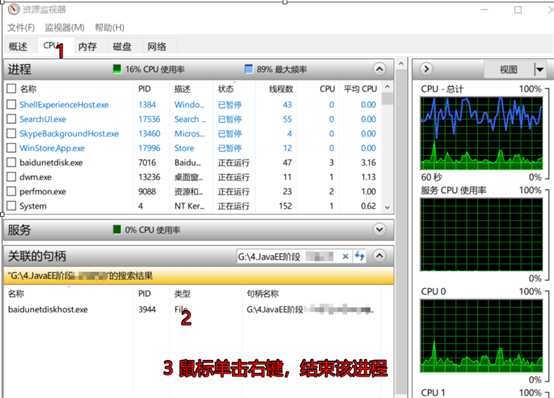This screenshot has width=554, height=398.
Task: Open the 文件(F) menu
Action: (x=21, y=28)
